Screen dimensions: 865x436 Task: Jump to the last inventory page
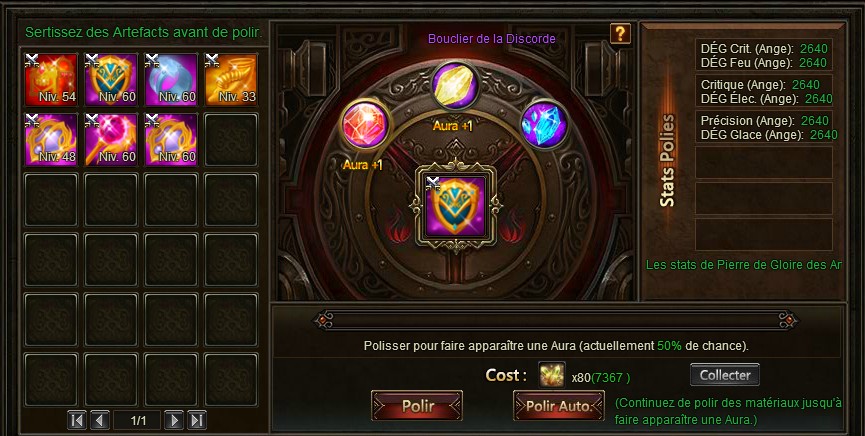coord(196,421)
